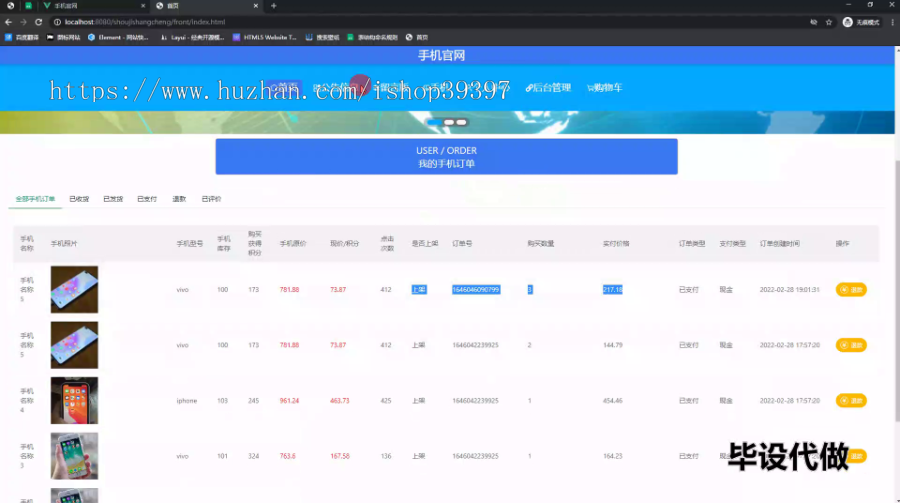Select the 已发货 tab

pyautogui.click(x=113, y=199)
